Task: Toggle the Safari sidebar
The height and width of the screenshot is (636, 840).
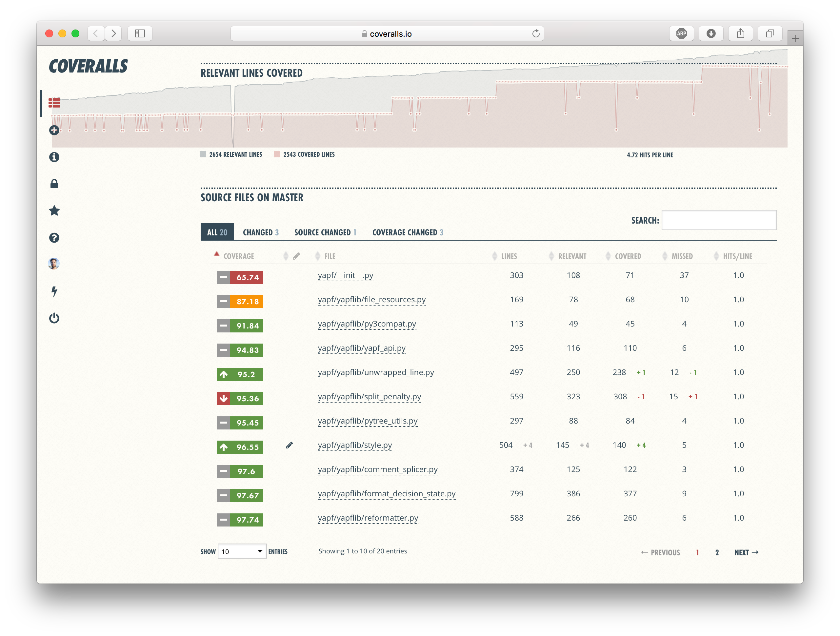Action: (140, 33)
